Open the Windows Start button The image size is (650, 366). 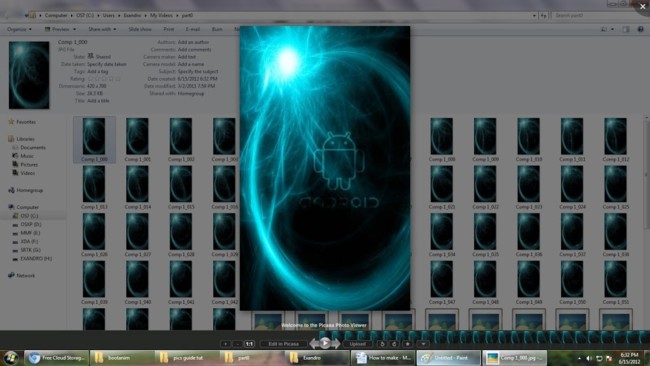click(x=10, y=357)
